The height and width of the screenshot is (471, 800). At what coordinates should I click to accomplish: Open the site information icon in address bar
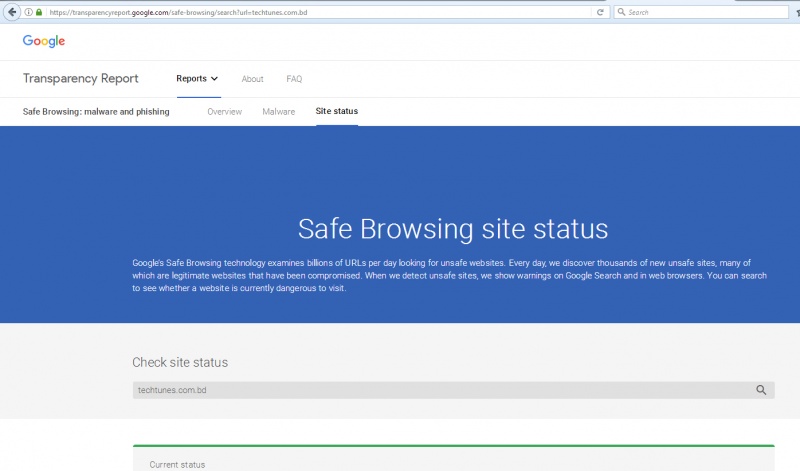(29, 12)
